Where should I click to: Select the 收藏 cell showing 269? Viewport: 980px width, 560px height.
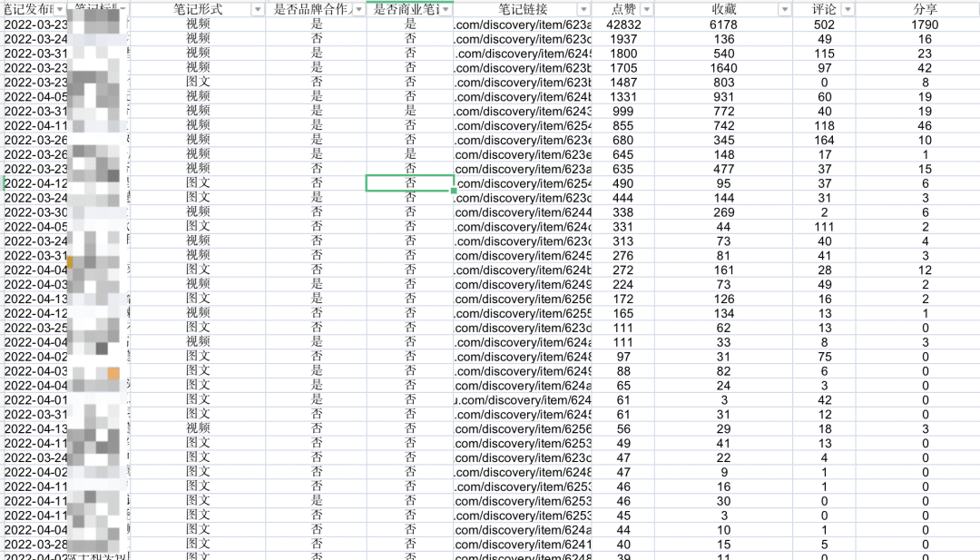pyautogui.click(x=724, y=211)
